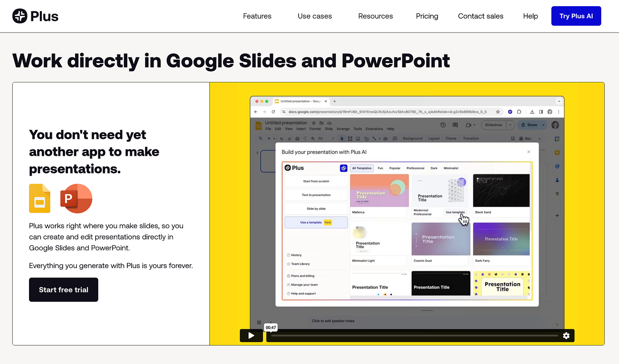Open the Slides comments icon
The height and width of the screenshot is (364, 619).
[x=455, y=125]
